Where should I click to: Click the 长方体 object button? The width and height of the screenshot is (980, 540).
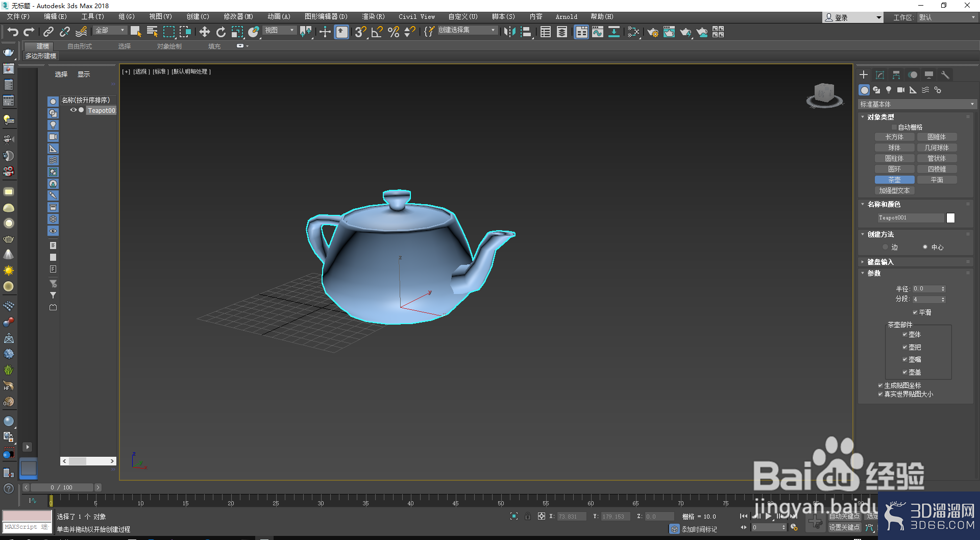[894, 137]
